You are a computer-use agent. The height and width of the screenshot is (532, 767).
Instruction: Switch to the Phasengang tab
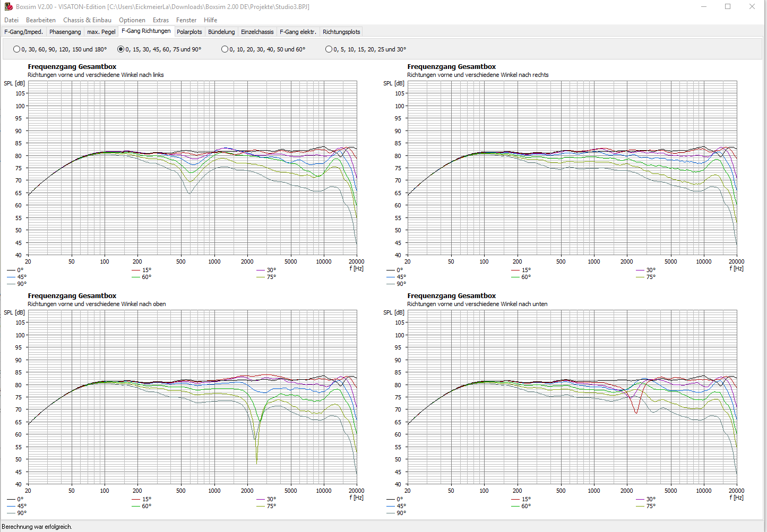point(65,32)
